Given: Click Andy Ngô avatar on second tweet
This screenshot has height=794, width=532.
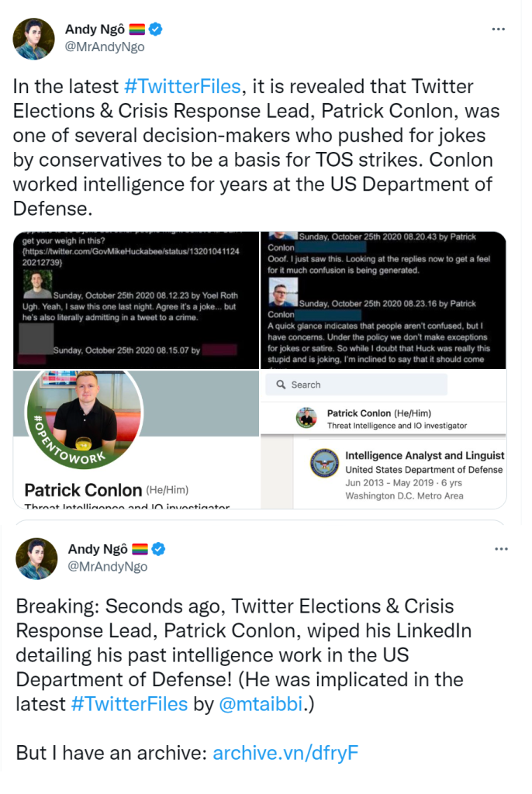Looking at the screenshot, I should 36,558.
